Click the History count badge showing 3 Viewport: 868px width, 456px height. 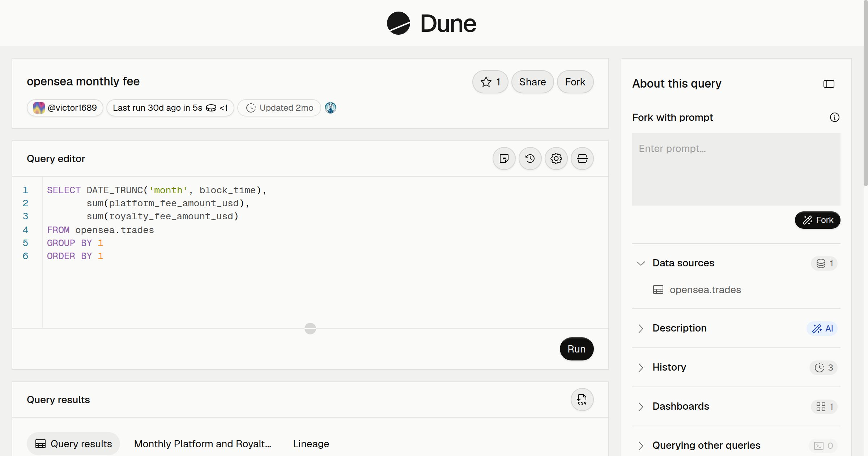point(824,367)
